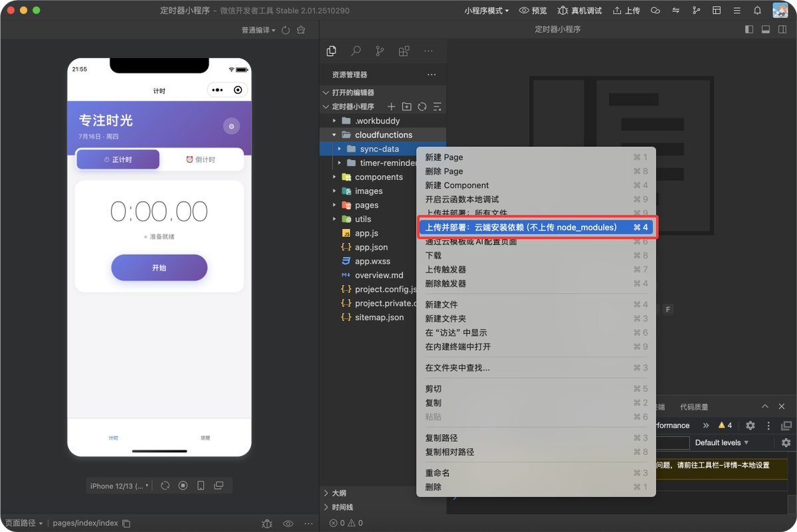Click the clear cache icon beside 普通编译

(x=301, y=30)
